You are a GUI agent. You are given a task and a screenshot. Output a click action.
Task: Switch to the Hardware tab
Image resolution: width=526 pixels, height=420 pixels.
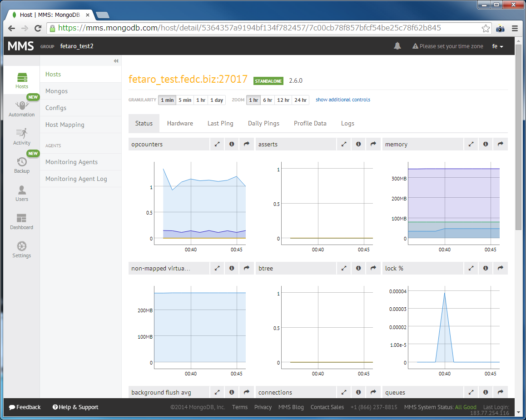click(180, 123)
